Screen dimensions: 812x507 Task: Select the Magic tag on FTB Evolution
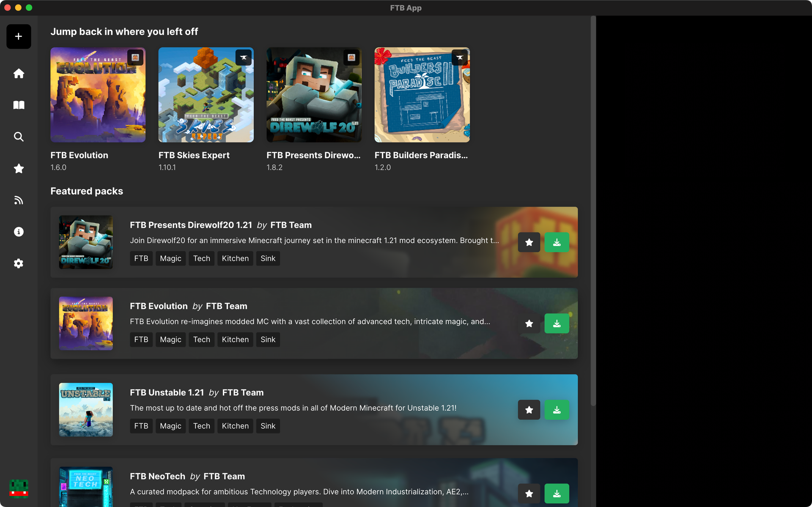170,340
